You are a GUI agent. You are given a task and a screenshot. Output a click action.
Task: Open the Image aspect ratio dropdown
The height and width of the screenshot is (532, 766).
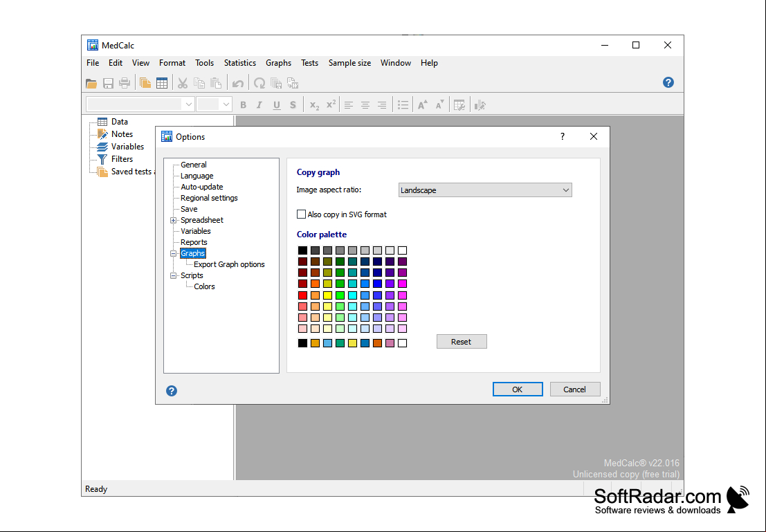click(x=485, y=190)
